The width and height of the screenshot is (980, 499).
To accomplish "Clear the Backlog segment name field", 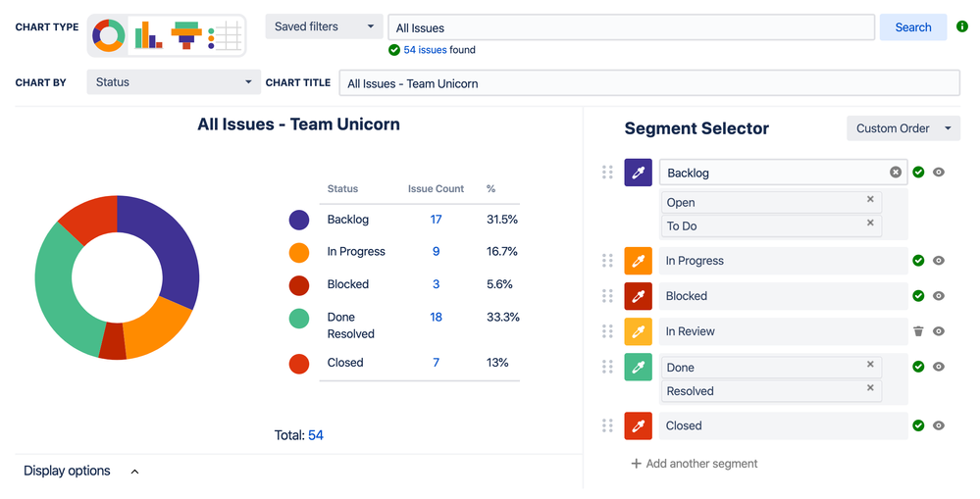I will tap(896, 173).
